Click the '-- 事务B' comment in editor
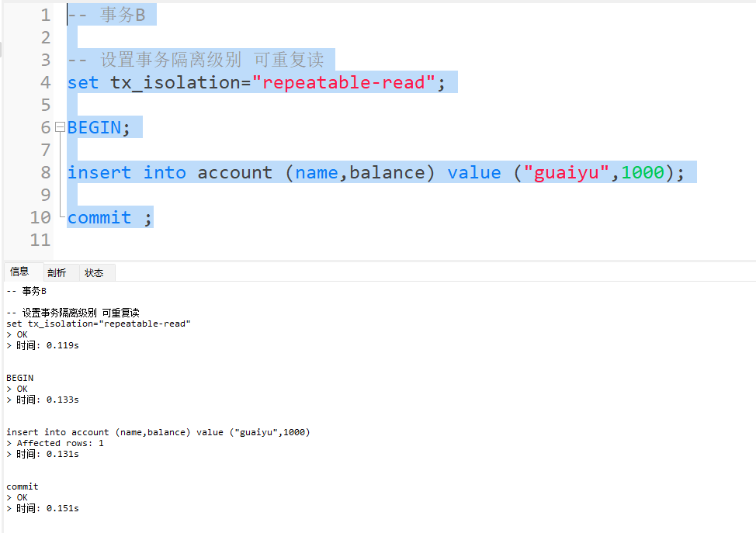 tap(106, 15)
